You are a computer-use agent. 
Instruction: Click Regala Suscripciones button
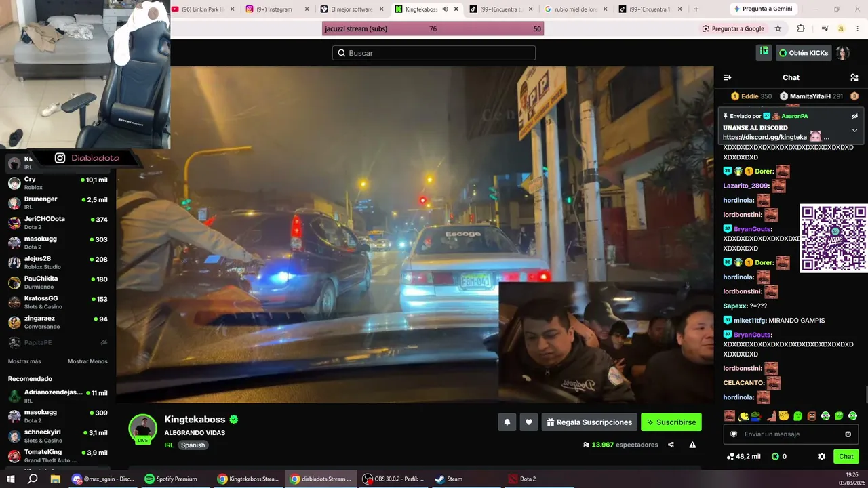(x=589, y=422)
